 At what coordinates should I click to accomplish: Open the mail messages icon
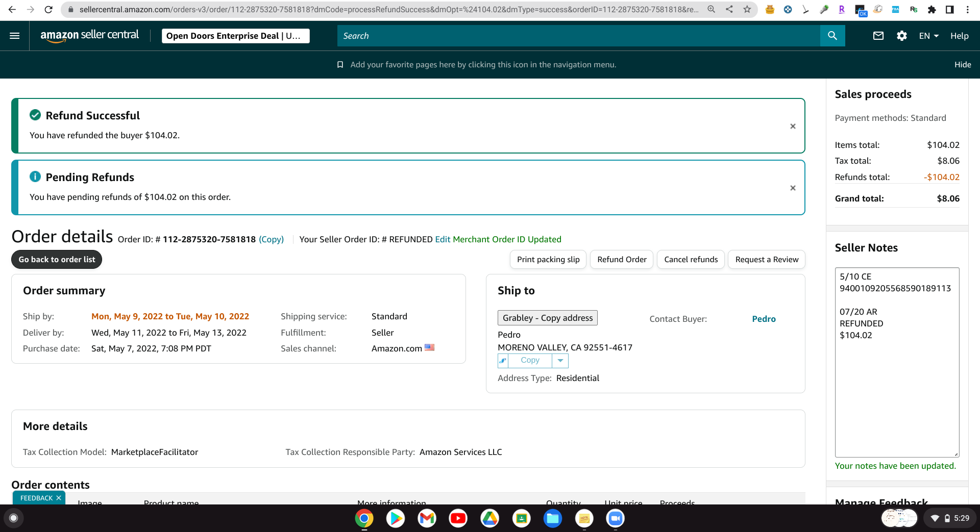878,36
